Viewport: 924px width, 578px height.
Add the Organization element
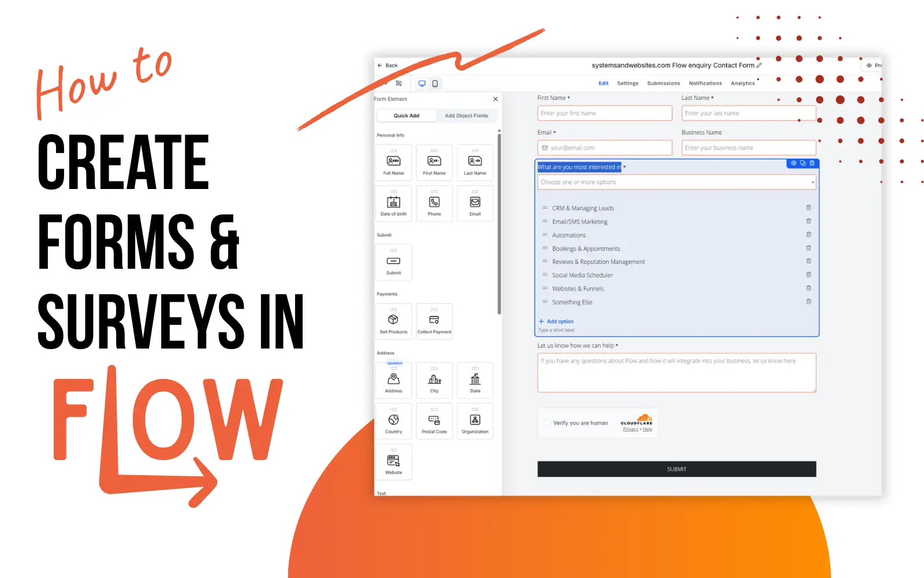[x=475, y=421]
